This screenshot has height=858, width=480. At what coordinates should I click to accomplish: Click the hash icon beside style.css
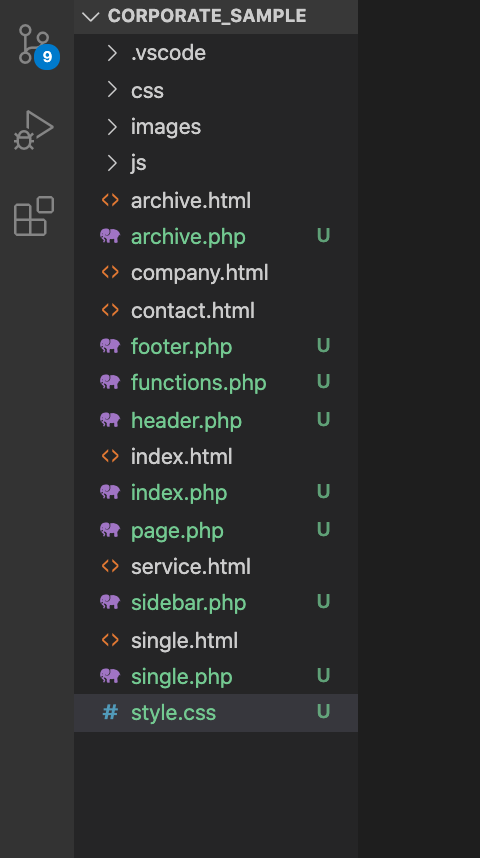click(110, 712)
